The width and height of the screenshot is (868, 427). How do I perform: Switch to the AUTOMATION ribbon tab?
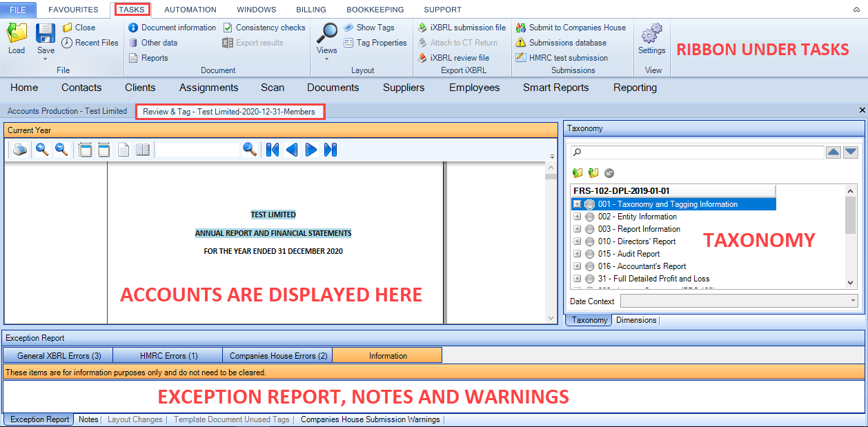pos(190,10)
